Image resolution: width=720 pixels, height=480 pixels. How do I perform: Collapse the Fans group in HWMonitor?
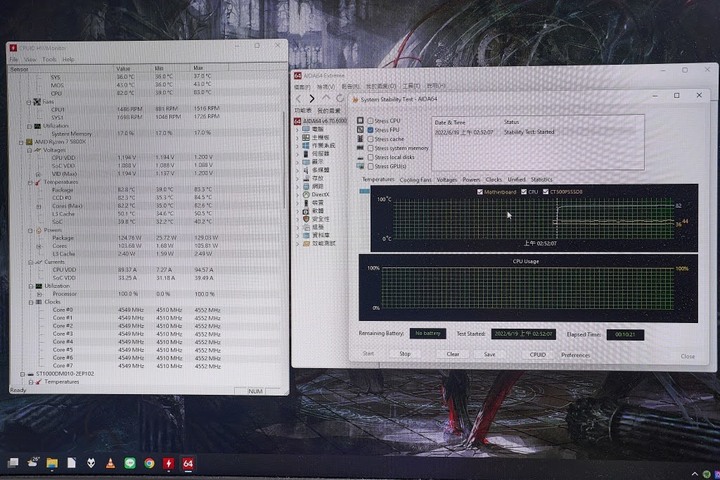[29, 102]
